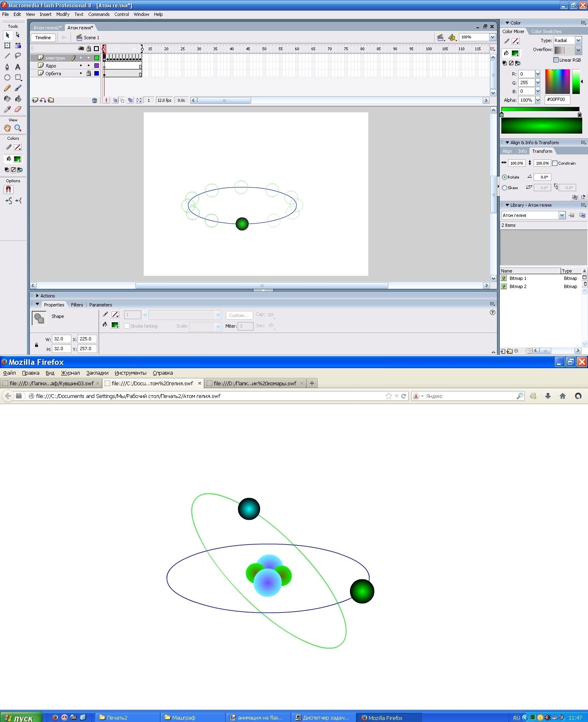Choose the Pencil tool
The width and height of the screenshot is (588, 722).
[7, 88]
